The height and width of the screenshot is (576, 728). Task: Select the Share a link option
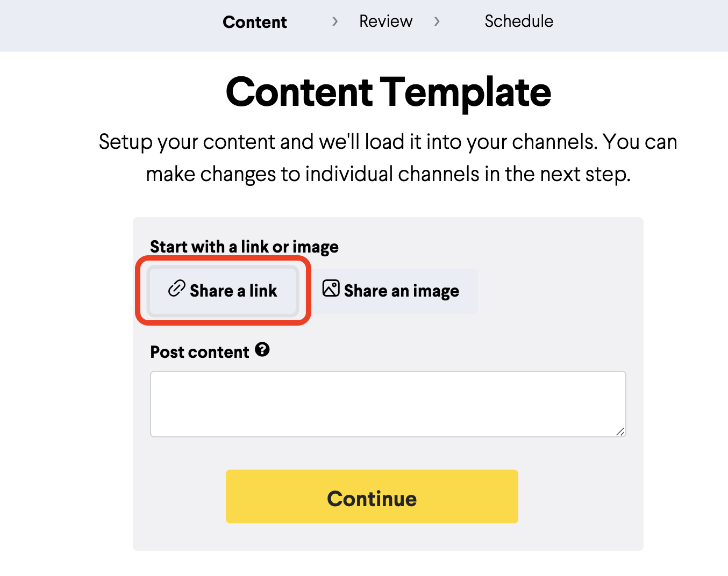click(223, 291)
